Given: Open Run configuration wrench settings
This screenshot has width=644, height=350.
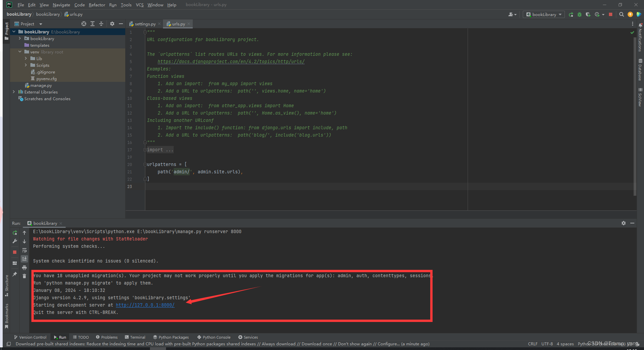Looking at the screenshot, I should tap(15, 241).
